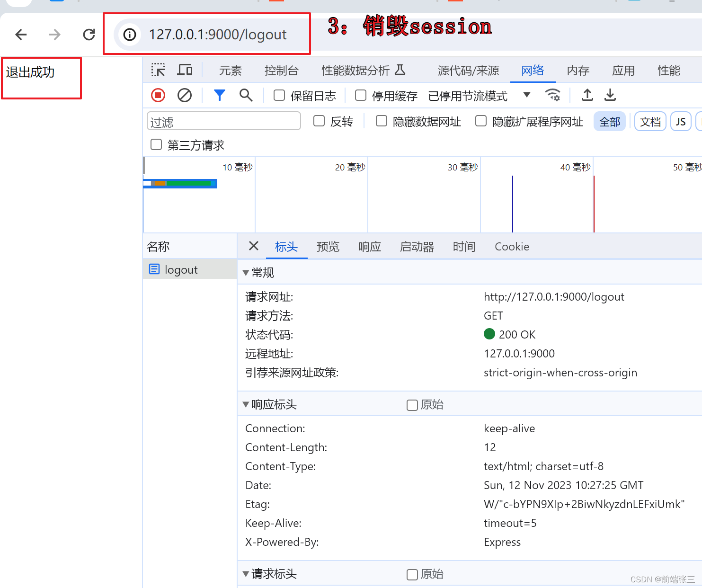Click the flask icon beside 性能数据分析
This screenshot has height=588, width=702.
point(400,70)
